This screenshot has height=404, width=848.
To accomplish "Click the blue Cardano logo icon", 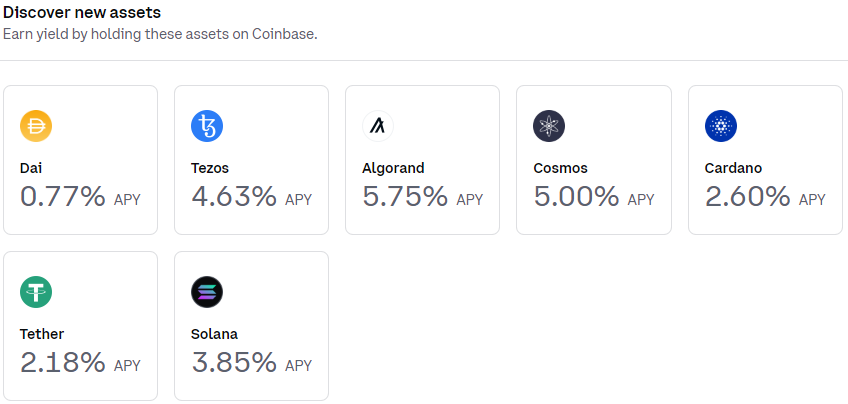I will pos(720,126).
